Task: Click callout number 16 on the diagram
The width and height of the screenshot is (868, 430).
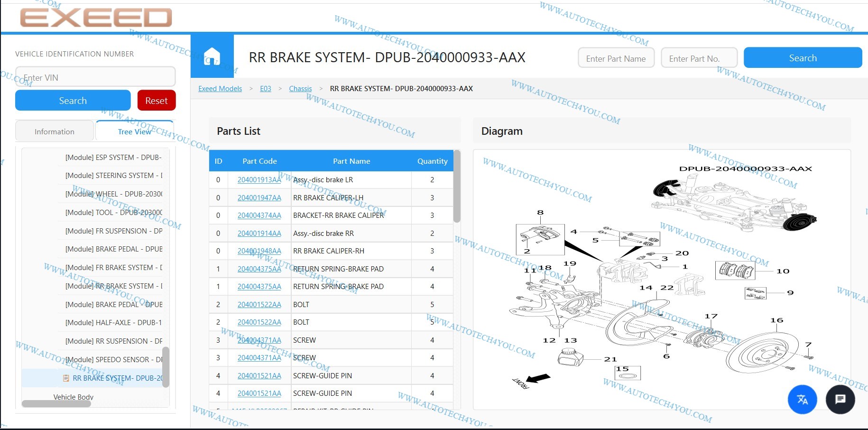Action: [776, 320]
